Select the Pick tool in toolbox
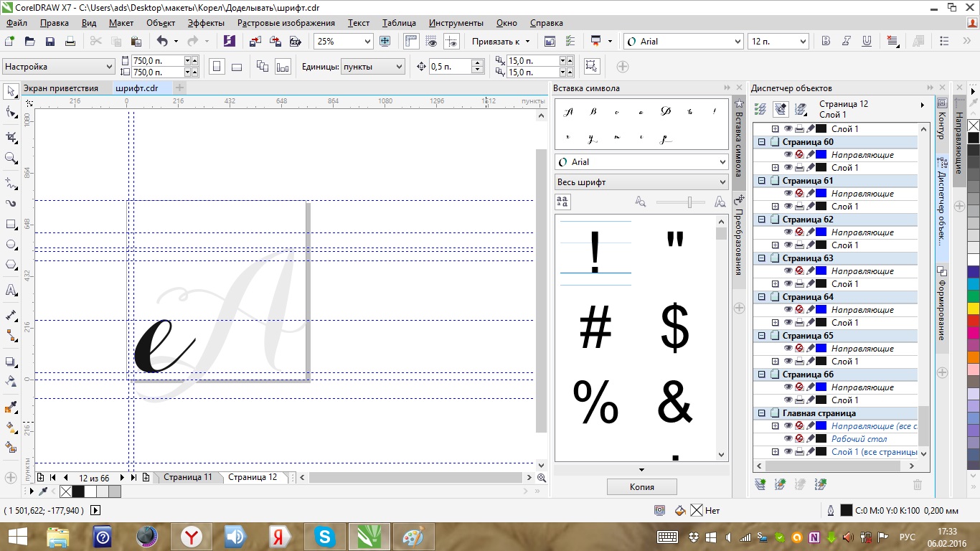Image resolution: width=980 pixels, height=551 pixels. [11, 91]
